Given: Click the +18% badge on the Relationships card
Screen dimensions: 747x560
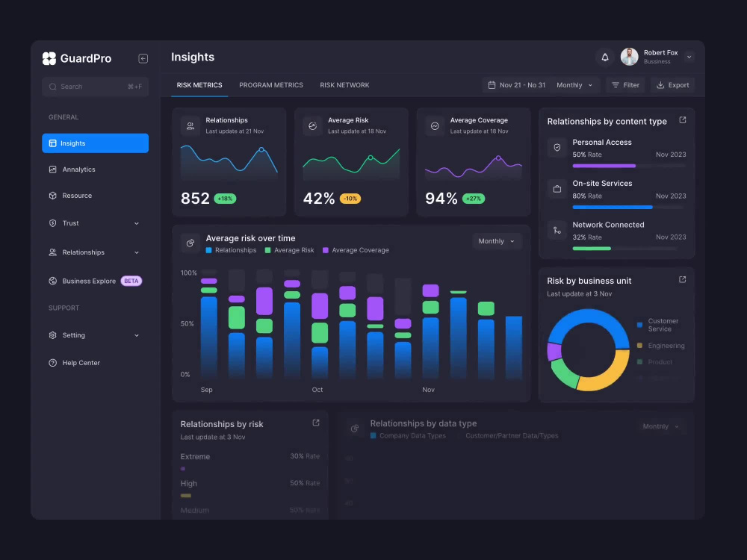Looking at the screenshot, I should click(x=225, y=199).
